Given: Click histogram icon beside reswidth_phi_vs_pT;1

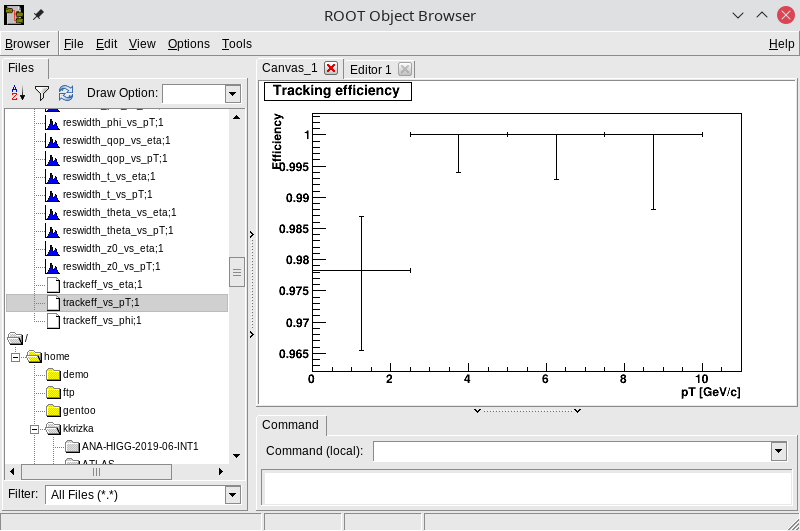Looking at the screenshot, I should pos(53,122).
